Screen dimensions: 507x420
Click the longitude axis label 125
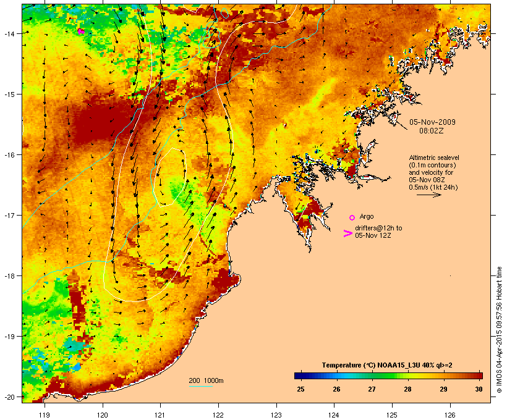[392, 415]
